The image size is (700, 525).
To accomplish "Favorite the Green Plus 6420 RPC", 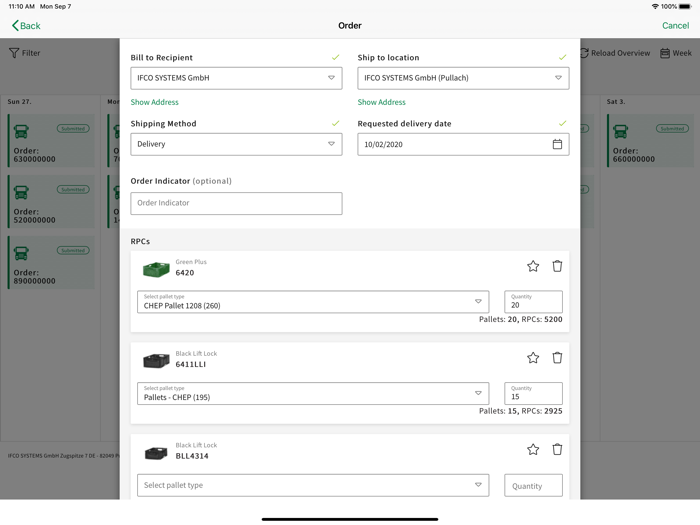I will [x=533, y=267].
